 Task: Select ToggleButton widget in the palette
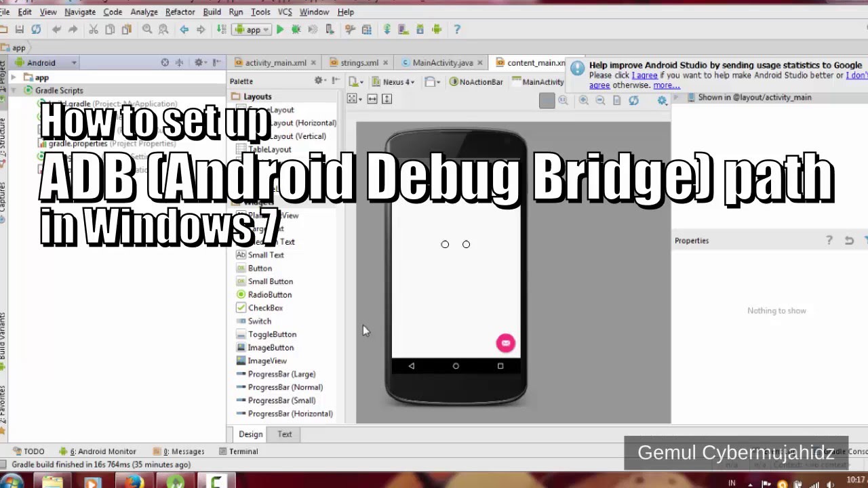pos(266,334)
